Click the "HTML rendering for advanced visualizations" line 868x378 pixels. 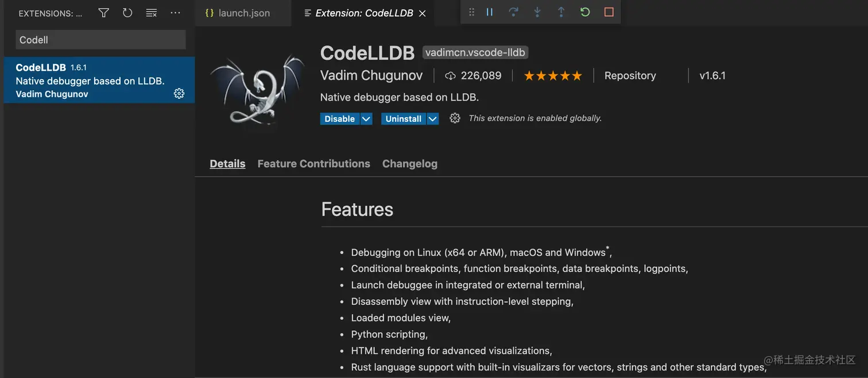click(x=451, y=350)
